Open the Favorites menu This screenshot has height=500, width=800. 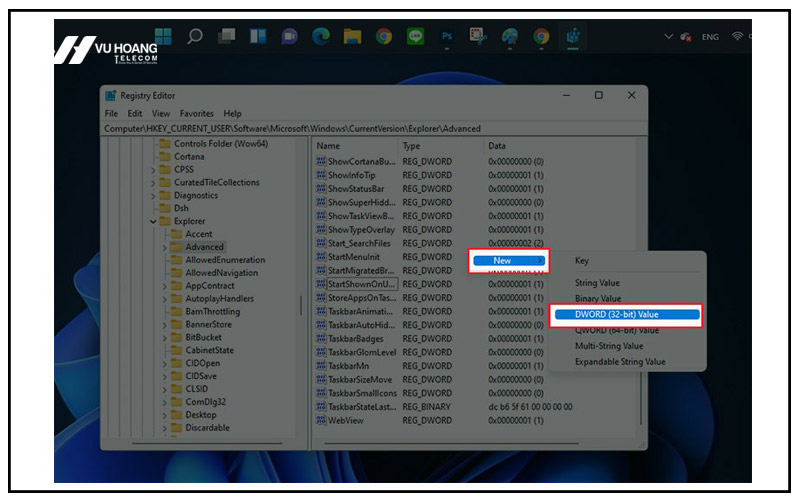[x=196, y=113]
